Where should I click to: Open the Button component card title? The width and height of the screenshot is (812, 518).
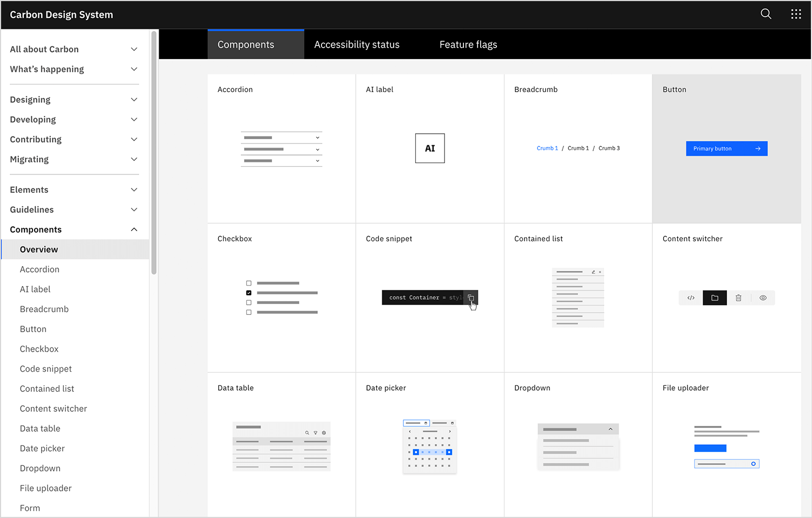pyautogui.click(x=675, y=89)
